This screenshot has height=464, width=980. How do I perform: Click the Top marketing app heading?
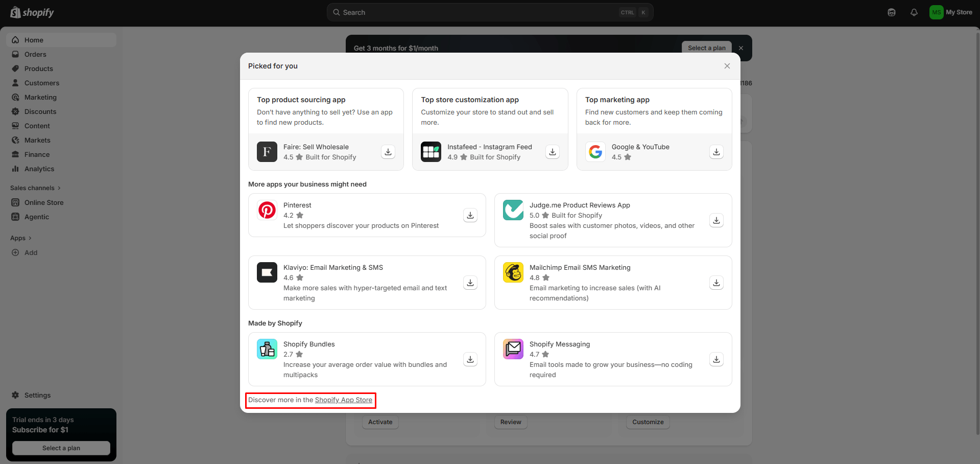pos(617,100)
